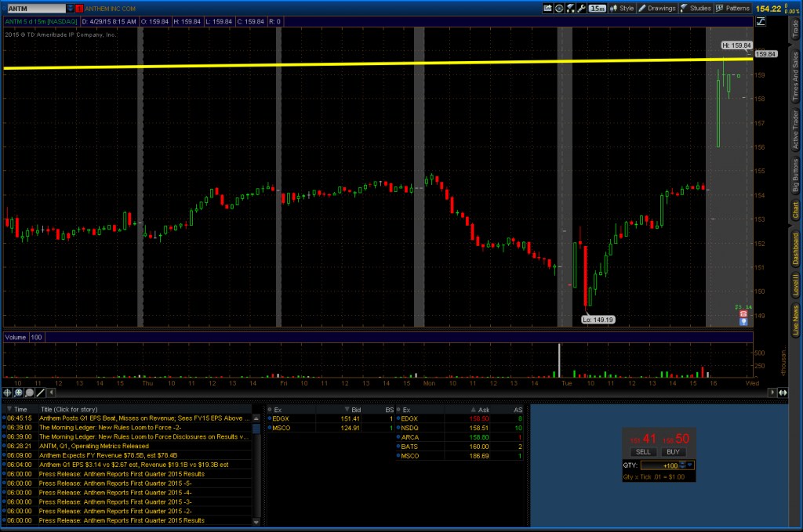
Task: Click the red earnings phone icon on chart
Action: click(x=743, y=314)
